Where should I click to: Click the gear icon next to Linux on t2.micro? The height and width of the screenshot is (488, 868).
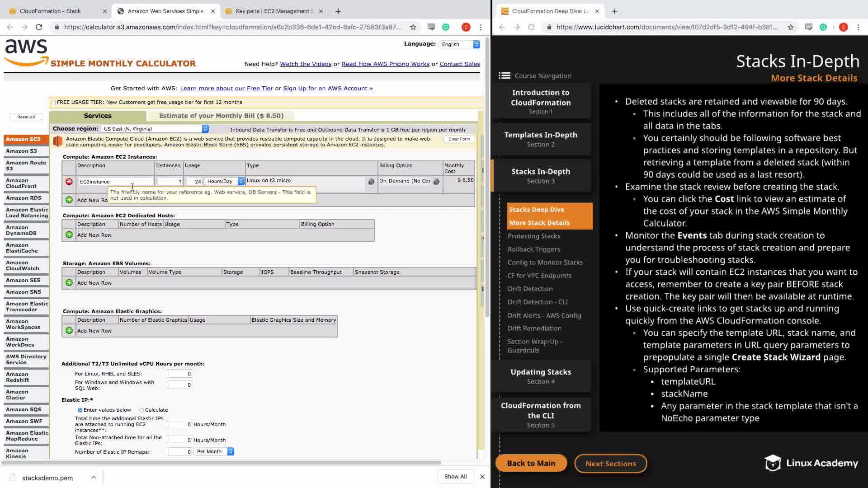pos(371,182)
